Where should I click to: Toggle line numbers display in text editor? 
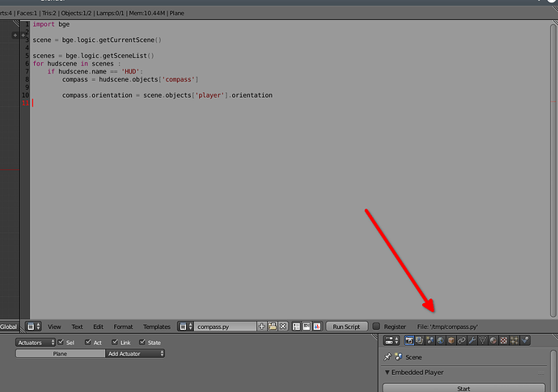click(296, 327)
